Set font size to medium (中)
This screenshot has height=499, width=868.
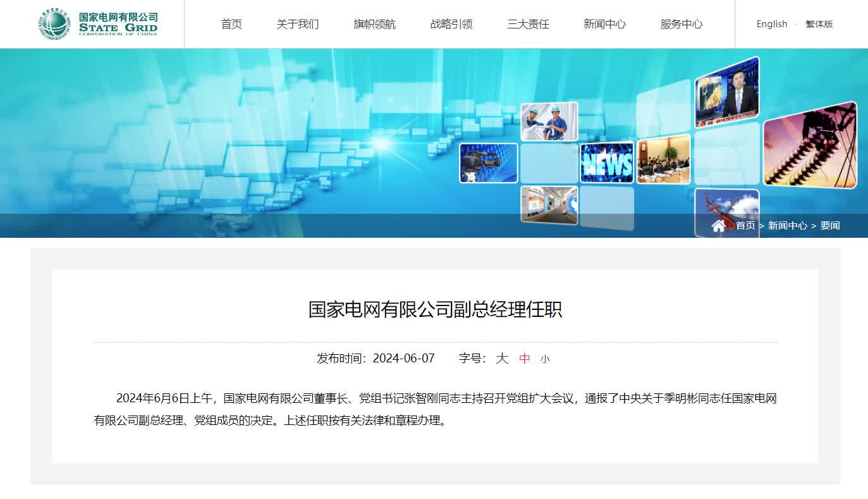click(525, 359)
